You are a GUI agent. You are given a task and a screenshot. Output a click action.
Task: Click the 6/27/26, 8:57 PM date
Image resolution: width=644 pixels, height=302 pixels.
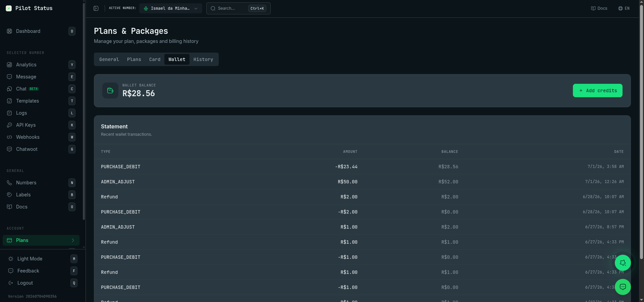(x=604, y=227)
